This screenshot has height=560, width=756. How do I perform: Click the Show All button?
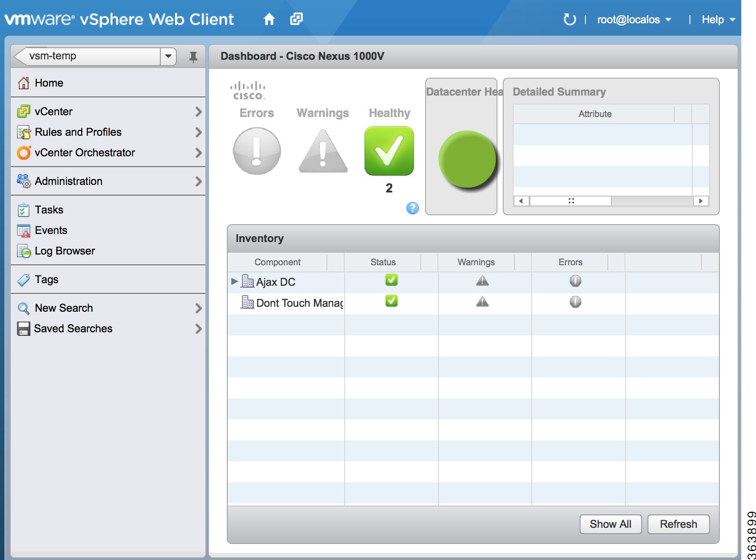tap(610, 524)
